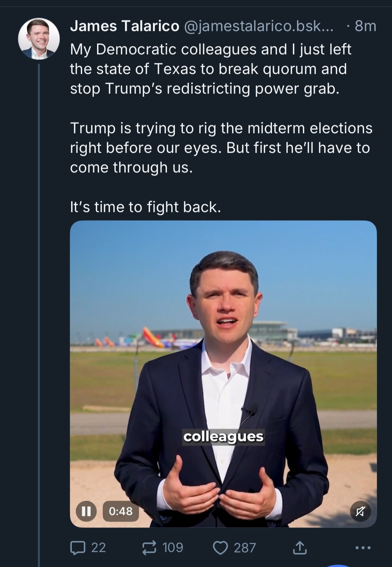Pause the playing video
The height and width of the screenshot is (567, 392).
[x=86, y=511]
